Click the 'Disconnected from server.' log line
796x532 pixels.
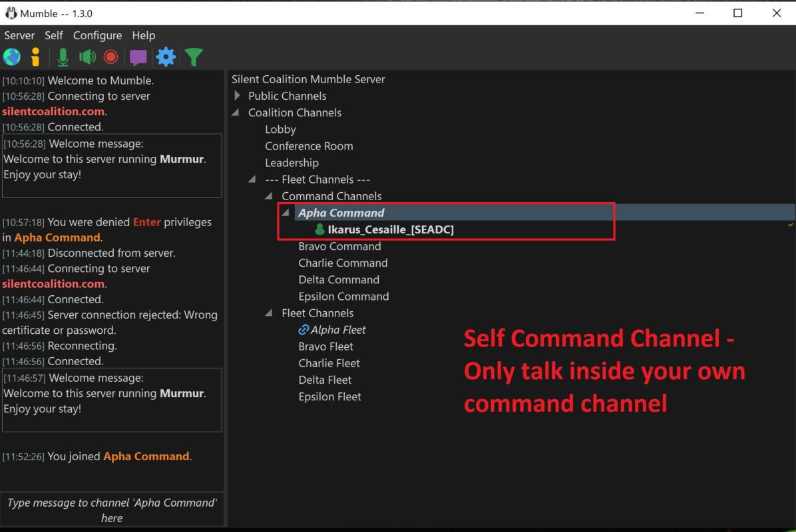pos(89,253)
